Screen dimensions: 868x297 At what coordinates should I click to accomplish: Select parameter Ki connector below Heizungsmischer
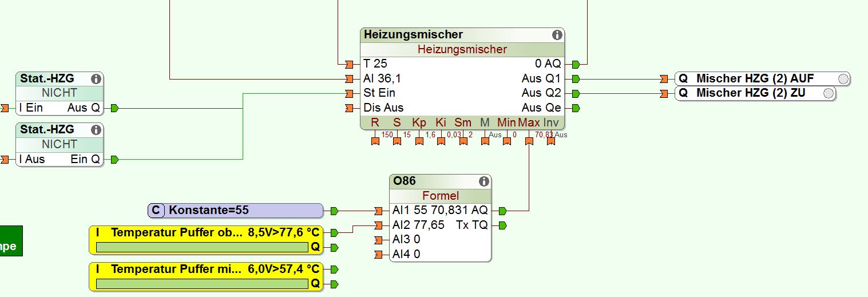click(441, 141)
